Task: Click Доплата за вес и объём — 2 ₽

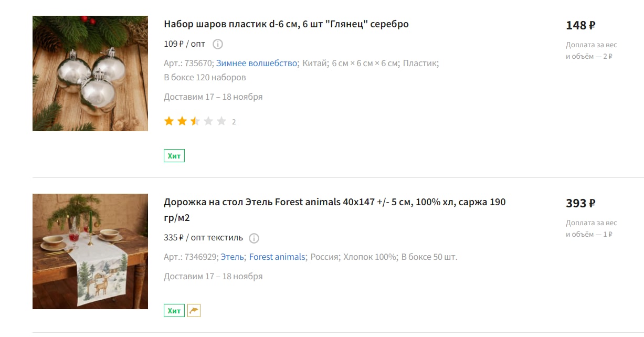Action: click(592, 50)
